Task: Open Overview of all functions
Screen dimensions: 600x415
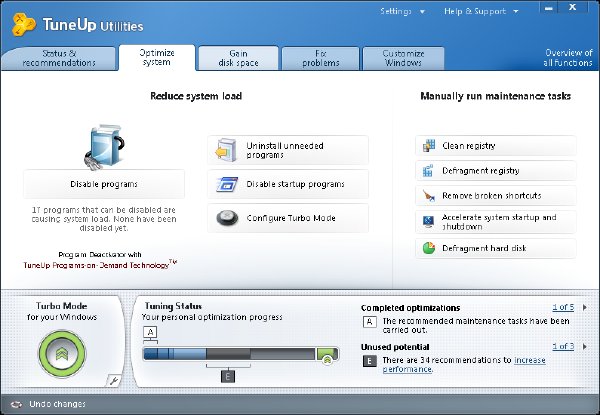Action: coord(568,58)
